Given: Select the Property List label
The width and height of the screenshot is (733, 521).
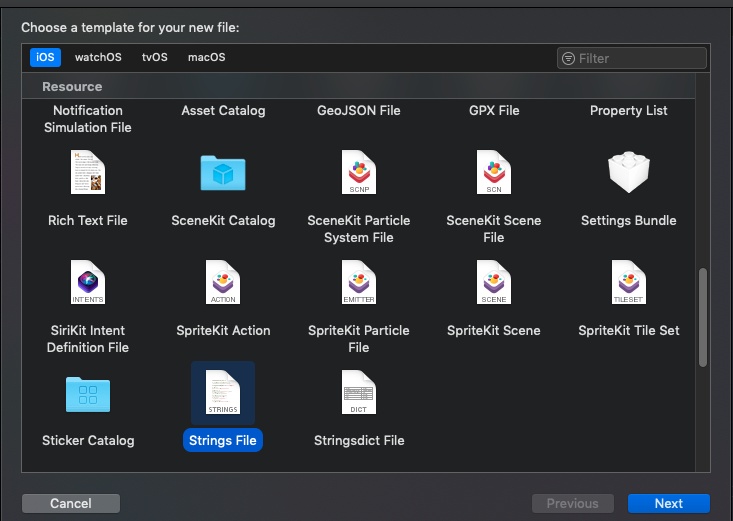Looking at the screenshot, I should coord(629,111).
